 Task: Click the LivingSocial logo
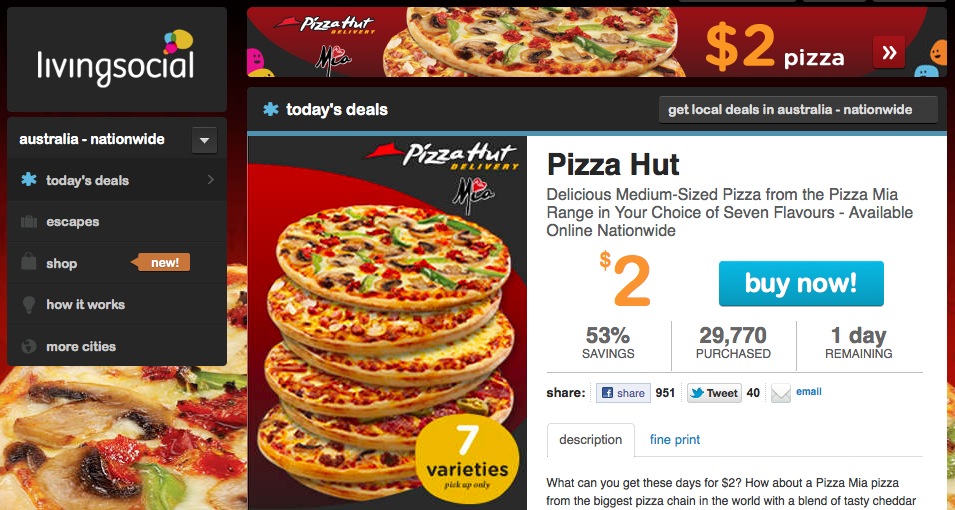tap(116, 58)
